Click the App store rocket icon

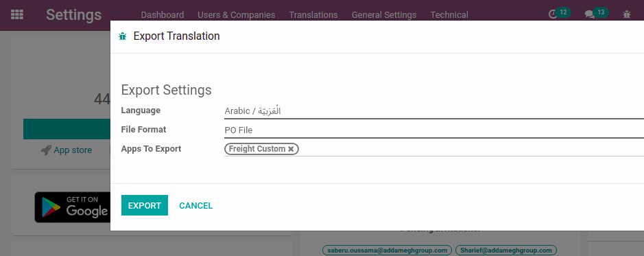(x=45, y=150)
